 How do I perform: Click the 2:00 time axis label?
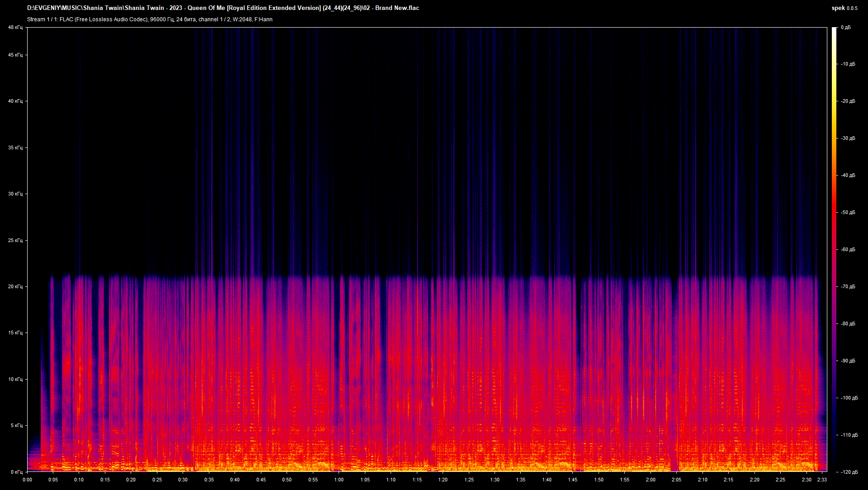tap(651, 480)
